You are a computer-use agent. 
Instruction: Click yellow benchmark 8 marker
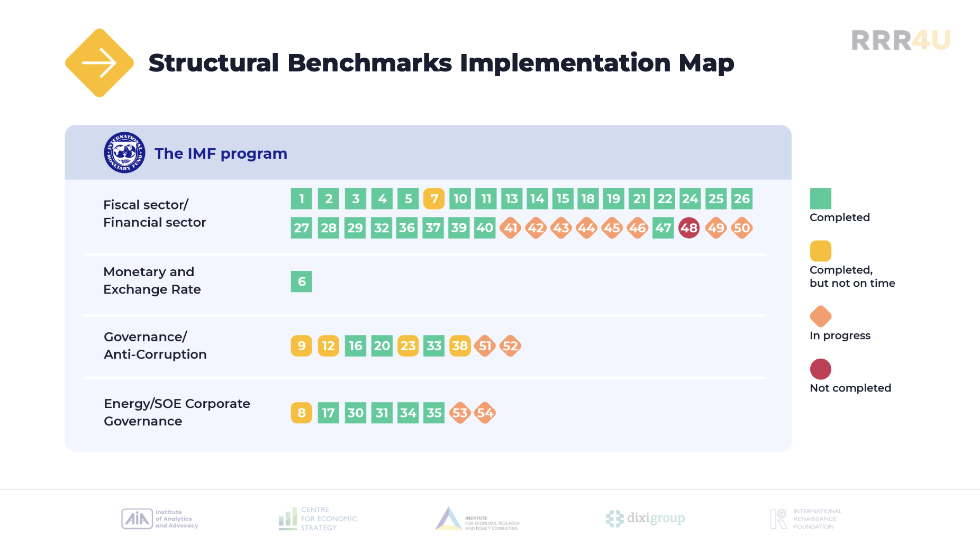(301, 413)
